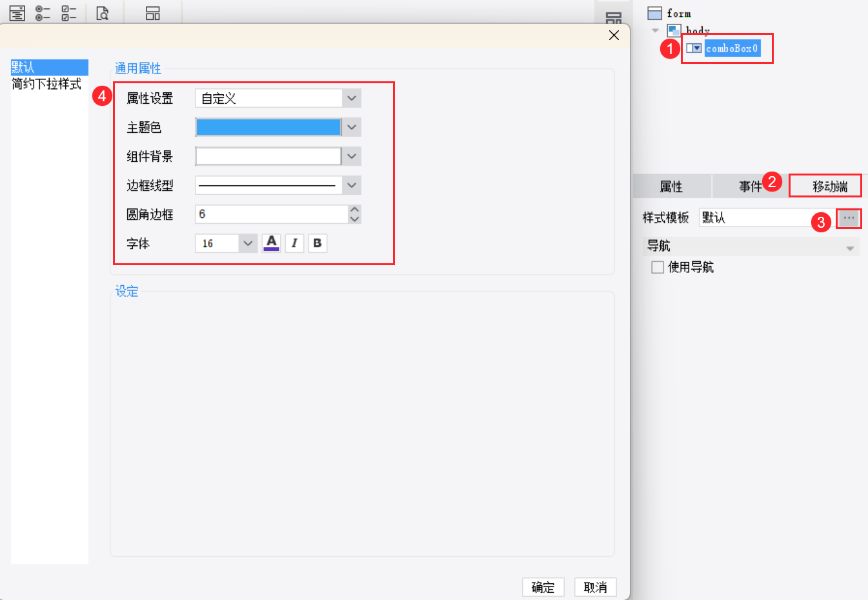Open the font color picker
This screenshot has width=868, height=600.
[272, 243]
